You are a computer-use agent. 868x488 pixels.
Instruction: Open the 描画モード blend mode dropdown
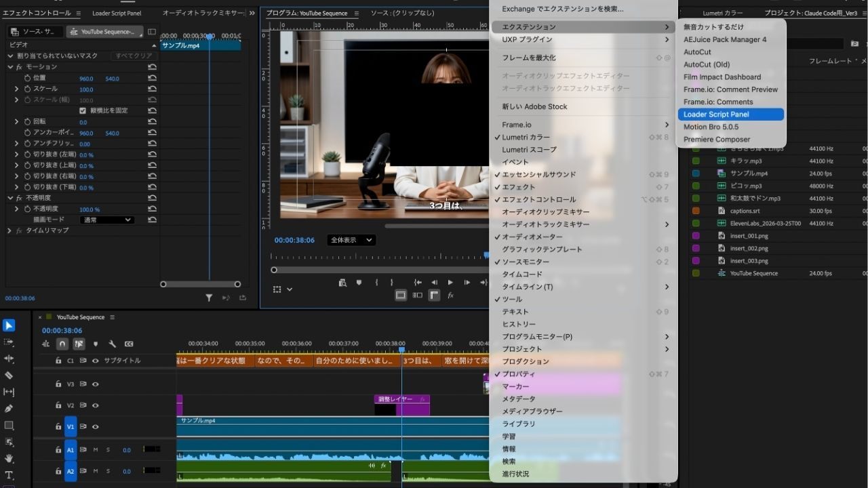[x=106, y=220]
